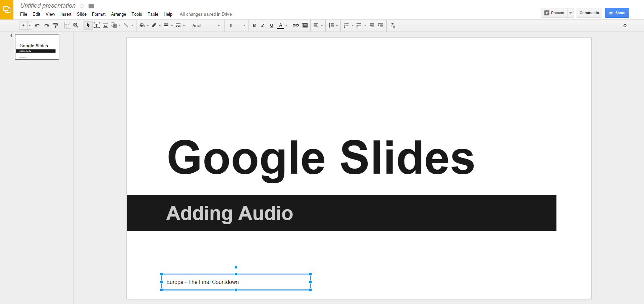Expand the line type dropdown arrow
Screen dimensions: 644x304
click(132, 25)
